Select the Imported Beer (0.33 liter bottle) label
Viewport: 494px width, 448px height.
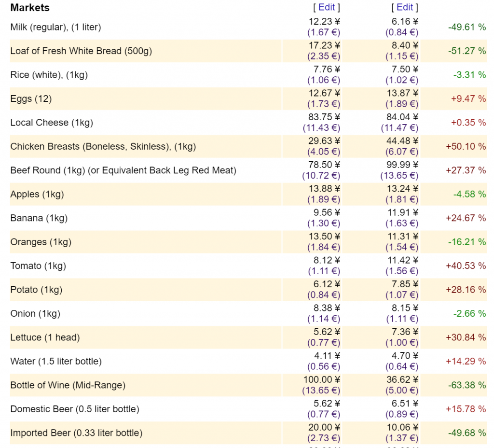point(76,433)
